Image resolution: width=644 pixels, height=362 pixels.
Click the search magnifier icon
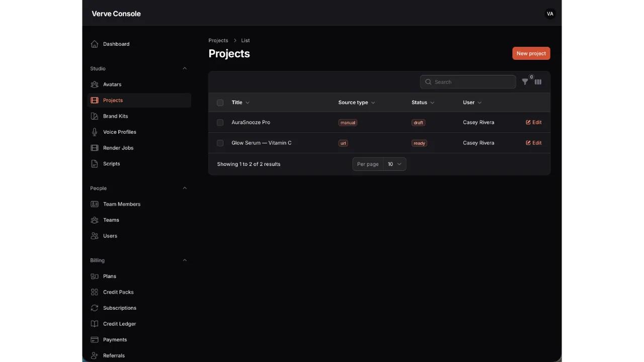[428, 82]
